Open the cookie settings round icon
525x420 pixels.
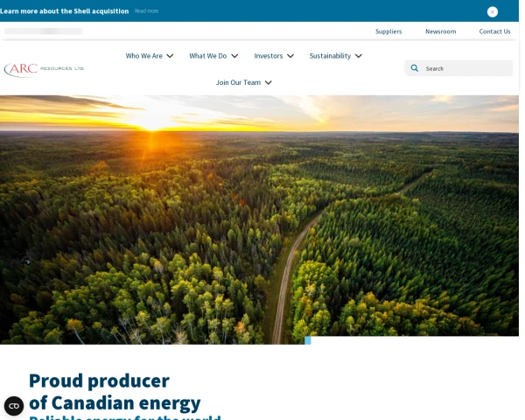click(x=14, y=406)
